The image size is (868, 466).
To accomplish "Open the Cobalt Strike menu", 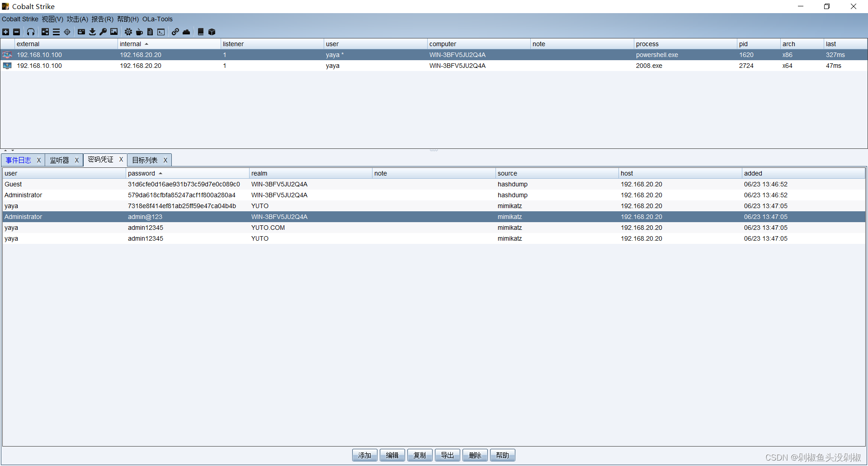I will [x=20, y=19].
